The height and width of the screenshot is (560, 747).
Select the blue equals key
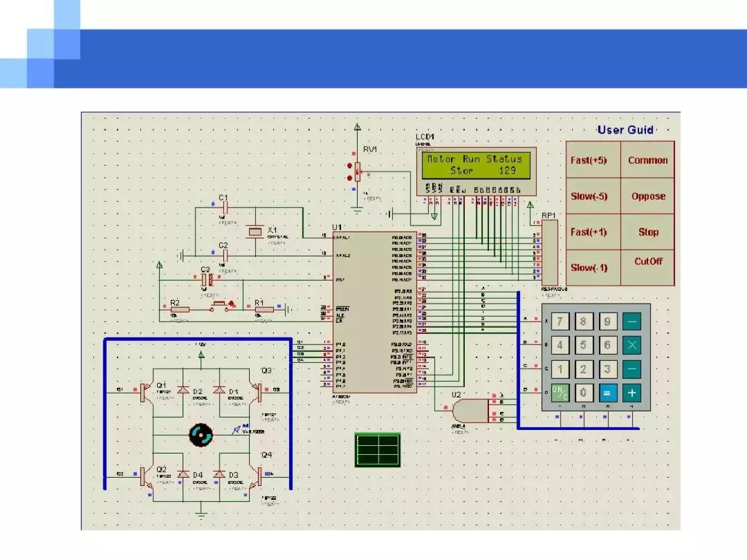pyautogui.click(x=607, y=393)
